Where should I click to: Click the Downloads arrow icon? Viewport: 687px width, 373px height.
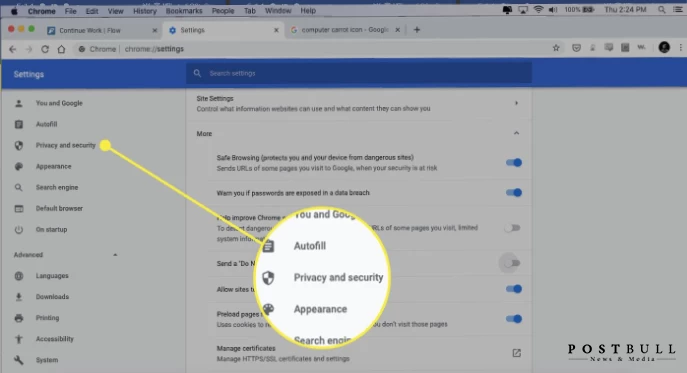point(18,297)
